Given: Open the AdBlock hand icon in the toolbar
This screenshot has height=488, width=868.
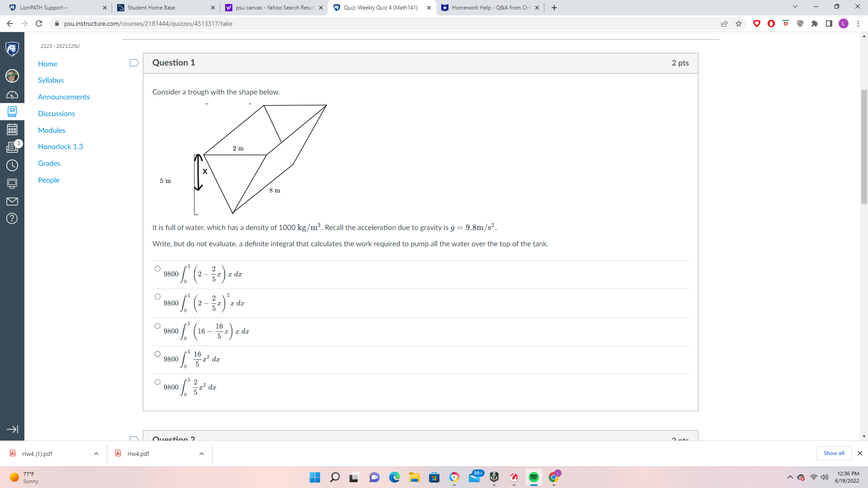Looking at the screenshot, I should pyautogui.click(x=772, y=23).
